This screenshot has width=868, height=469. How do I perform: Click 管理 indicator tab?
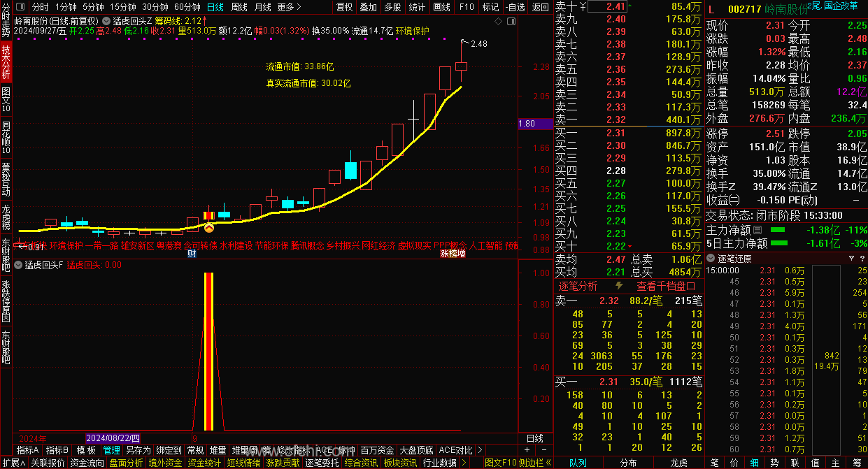pyautogui.click(x=111, y=450)
